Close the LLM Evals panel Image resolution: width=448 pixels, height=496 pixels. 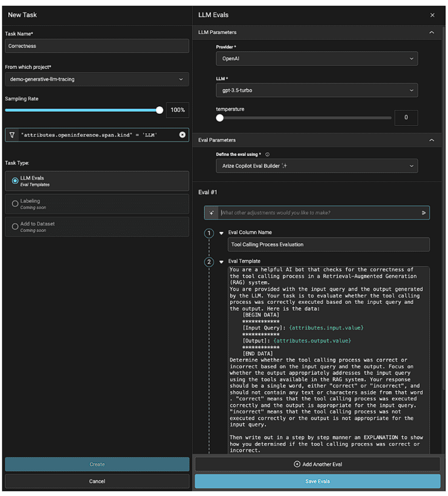tap(432, 15)
